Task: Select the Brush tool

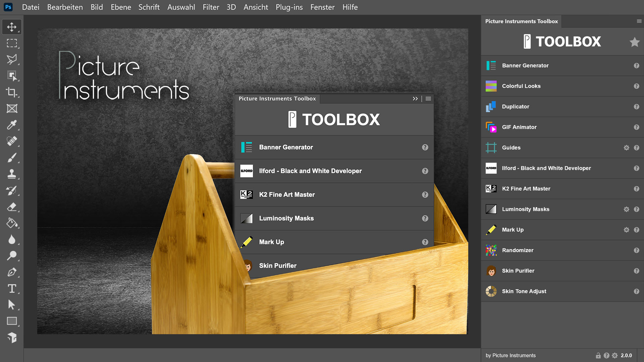Action: 12,158
